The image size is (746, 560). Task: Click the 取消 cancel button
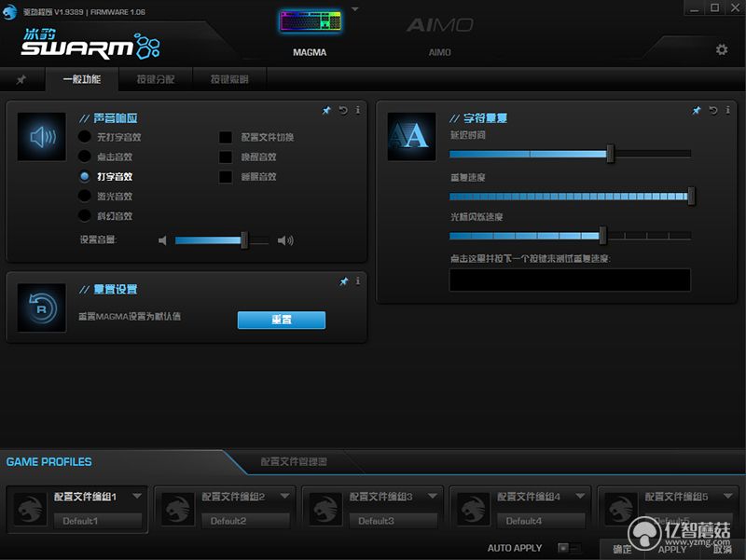722,549
